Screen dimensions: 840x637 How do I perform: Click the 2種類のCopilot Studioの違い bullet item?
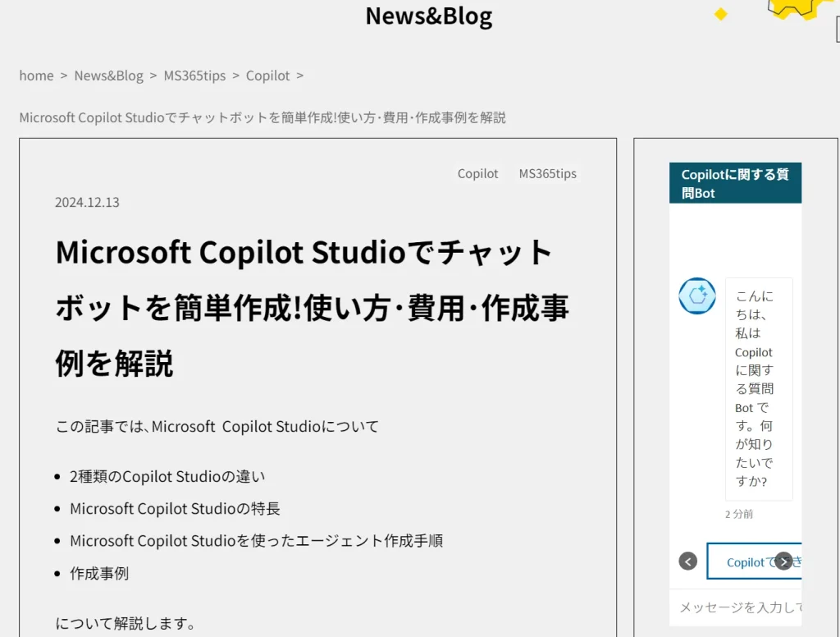coord(167,476)
